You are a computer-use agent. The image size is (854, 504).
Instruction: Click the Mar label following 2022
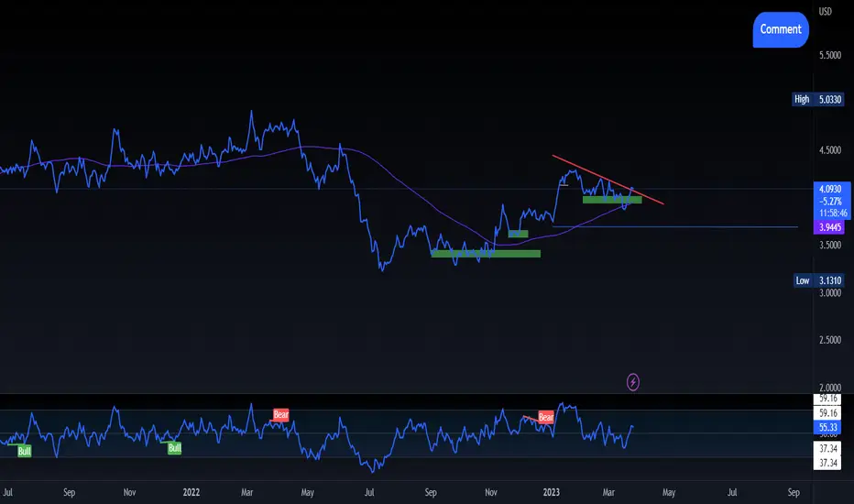pyautogui.click(x=246, y=492)
